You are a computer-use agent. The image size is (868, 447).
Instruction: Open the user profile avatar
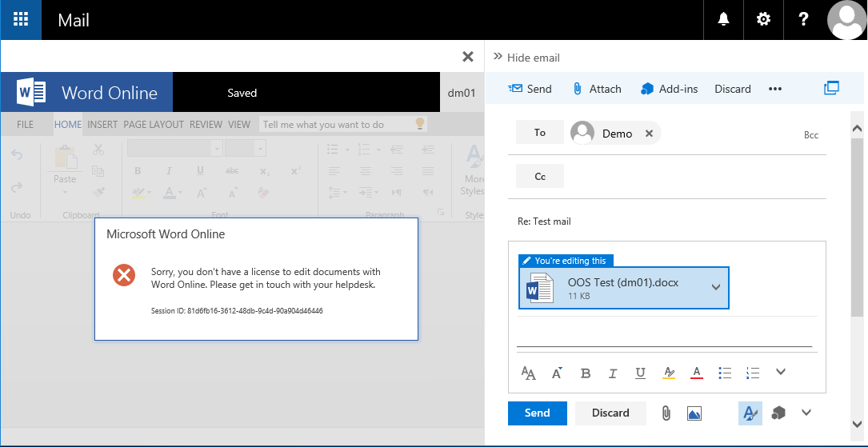(846, 20)
